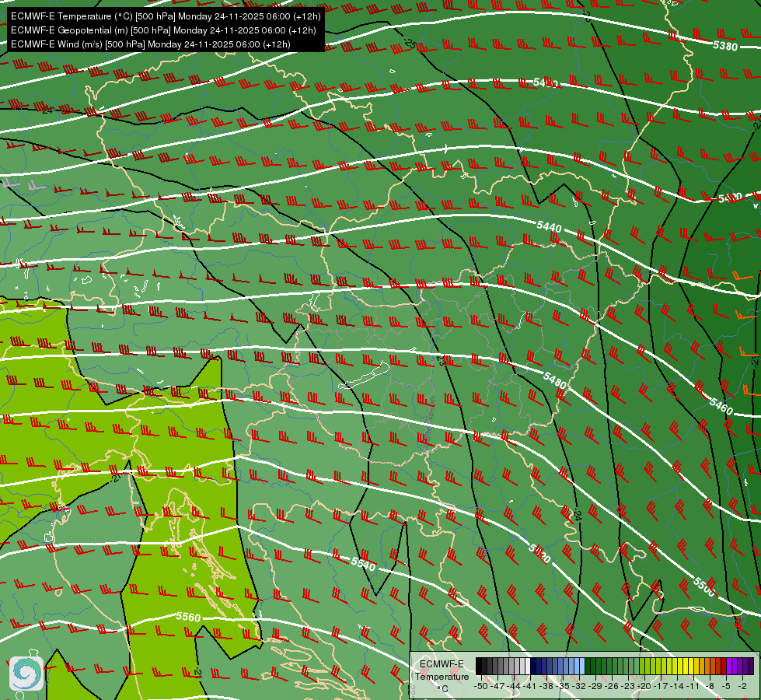This screenshot has width=761, height=700.
Task: Click the 5540 geopotential contour label
Action: [x=364, y=563]
